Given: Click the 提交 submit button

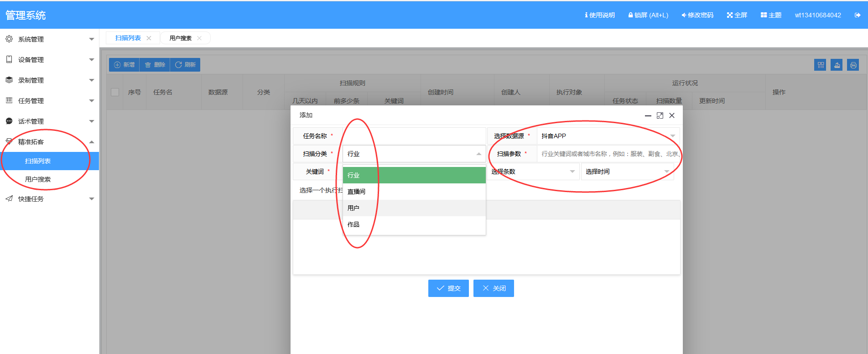Looking at the screenshot, I should pyautogui.click(x=448, y=288).
